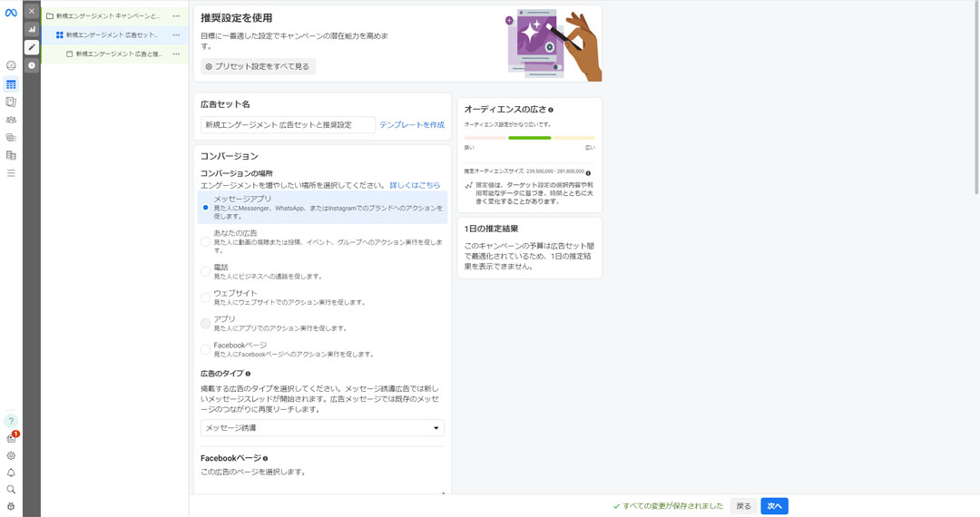Click the 次へ button
Screen dimensions: 980x517
774,506
